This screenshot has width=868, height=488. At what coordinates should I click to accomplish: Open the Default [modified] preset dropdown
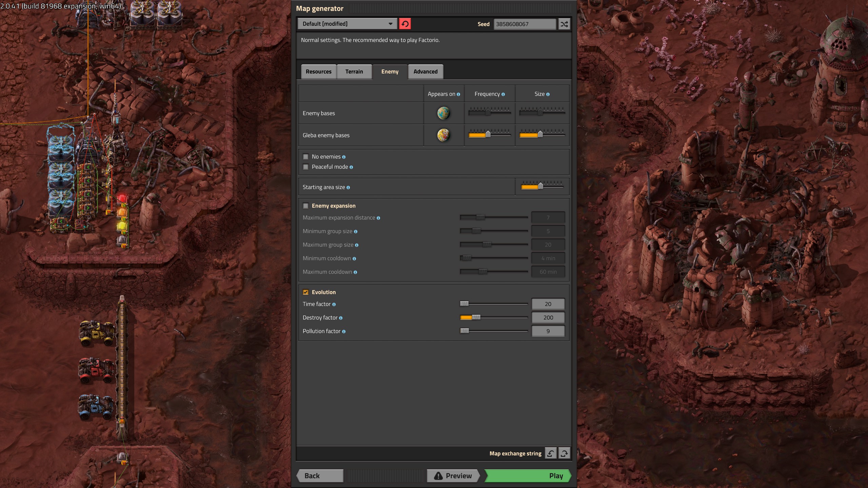pyautogui.click(x=347, y=24)
